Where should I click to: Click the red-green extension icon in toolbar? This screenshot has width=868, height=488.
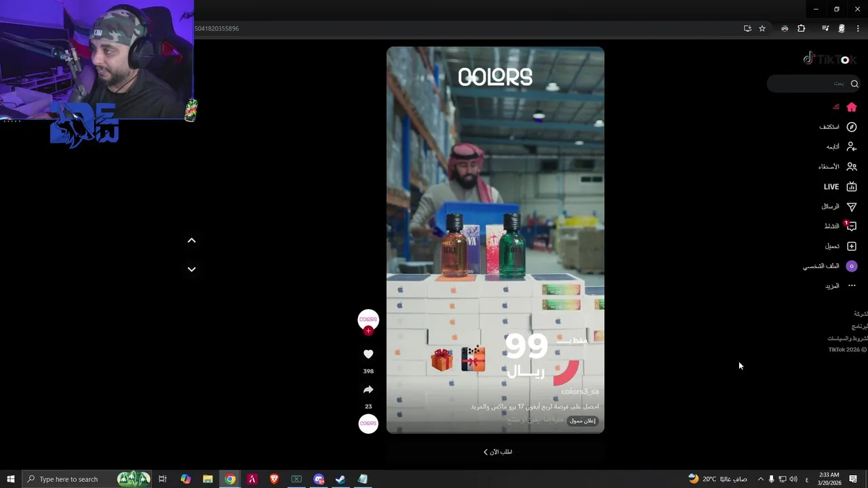785,28
